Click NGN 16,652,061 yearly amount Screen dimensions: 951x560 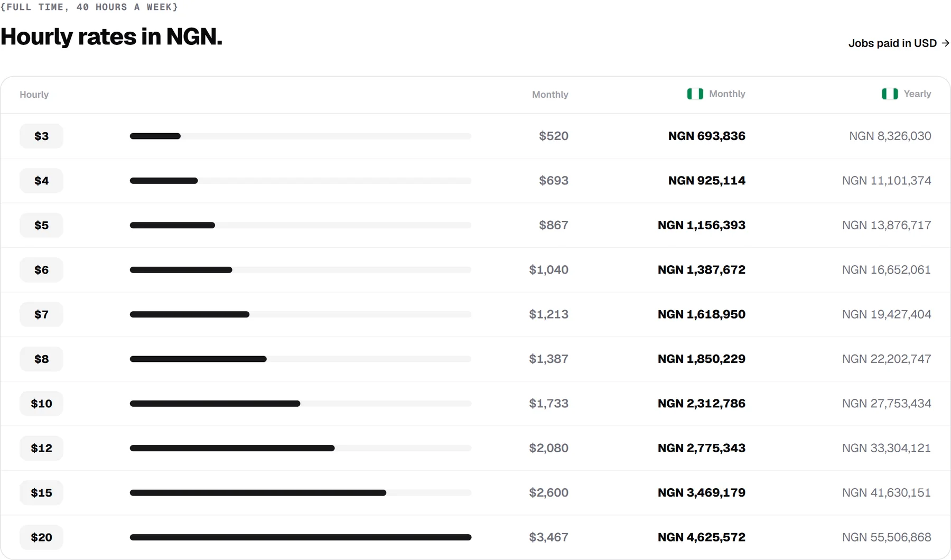887,270
